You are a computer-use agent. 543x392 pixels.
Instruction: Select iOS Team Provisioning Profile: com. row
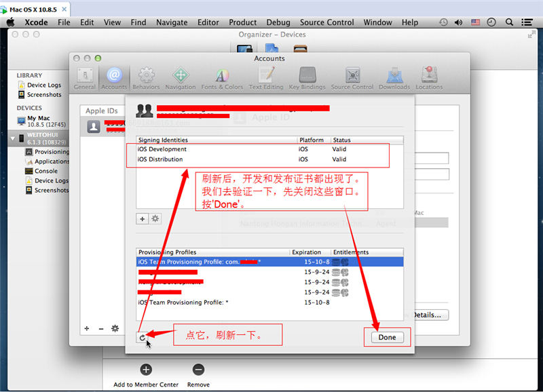tap(269, 262)
